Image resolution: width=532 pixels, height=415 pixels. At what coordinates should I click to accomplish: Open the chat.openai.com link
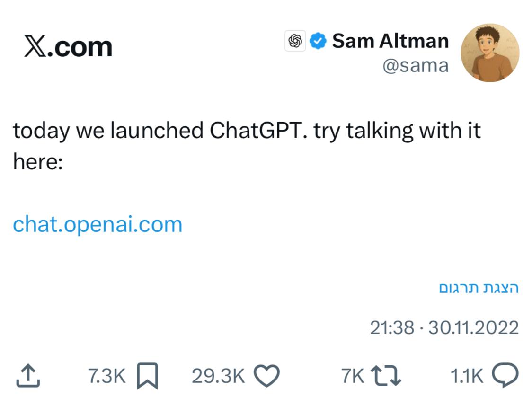pyautogui.click(x=98, y=224)
